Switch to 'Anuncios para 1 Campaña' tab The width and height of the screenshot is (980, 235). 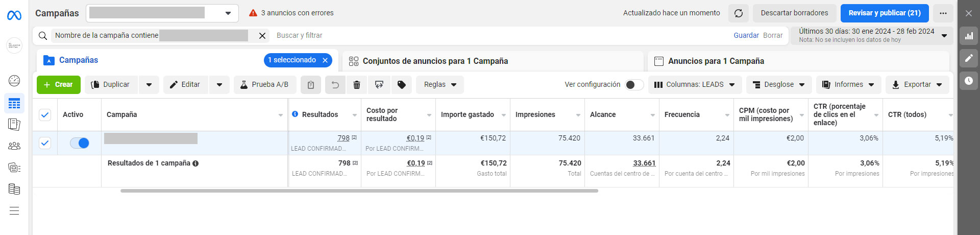(x=798, y=61)
